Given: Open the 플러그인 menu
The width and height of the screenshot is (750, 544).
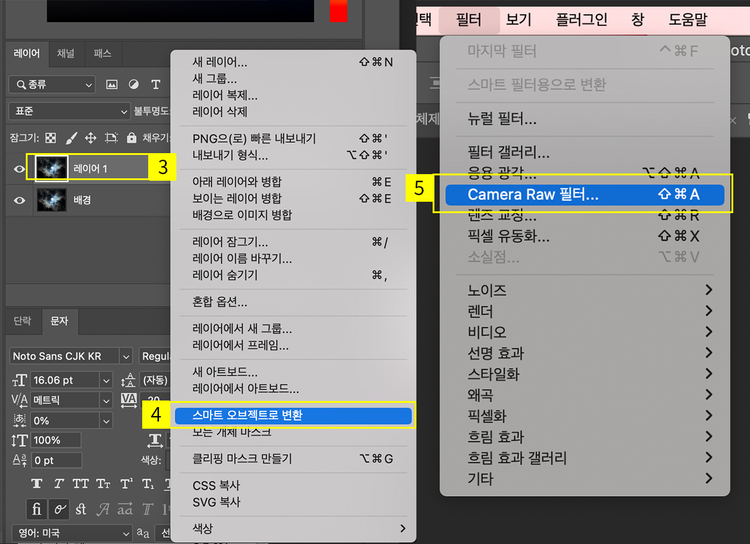Looking at the screenshot, I should coord(582,20).
